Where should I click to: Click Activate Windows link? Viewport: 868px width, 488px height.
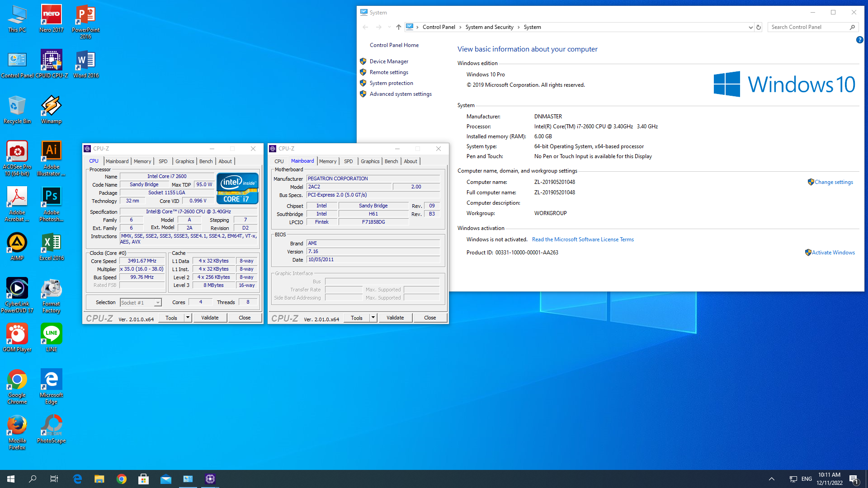point(833,253)
